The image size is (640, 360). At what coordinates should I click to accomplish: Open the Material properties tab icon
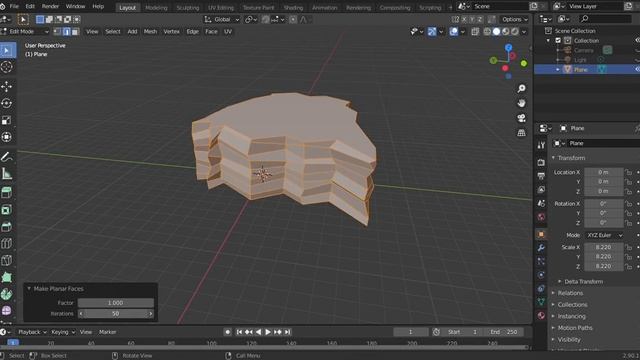coord(541,315)
